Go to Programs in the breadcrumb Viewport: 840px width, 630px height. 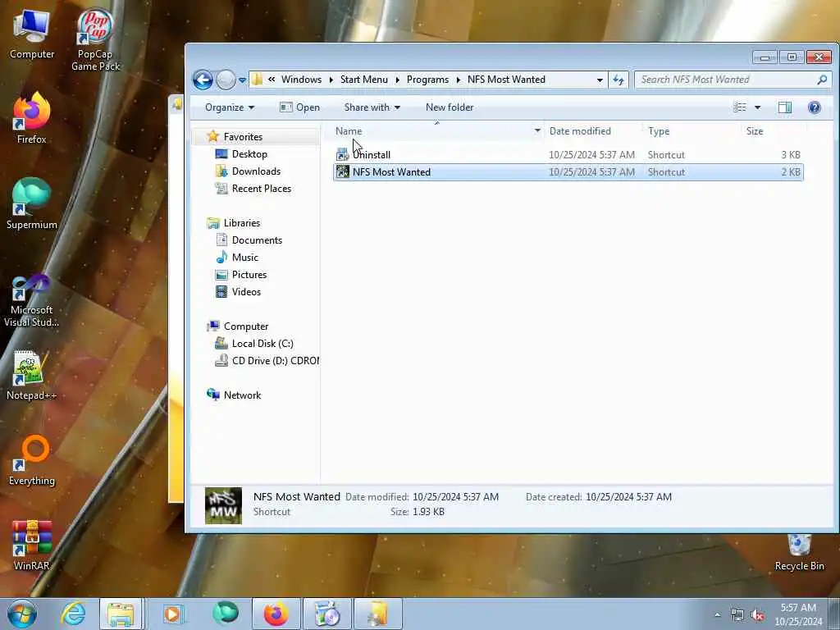(x=427, y=80)
